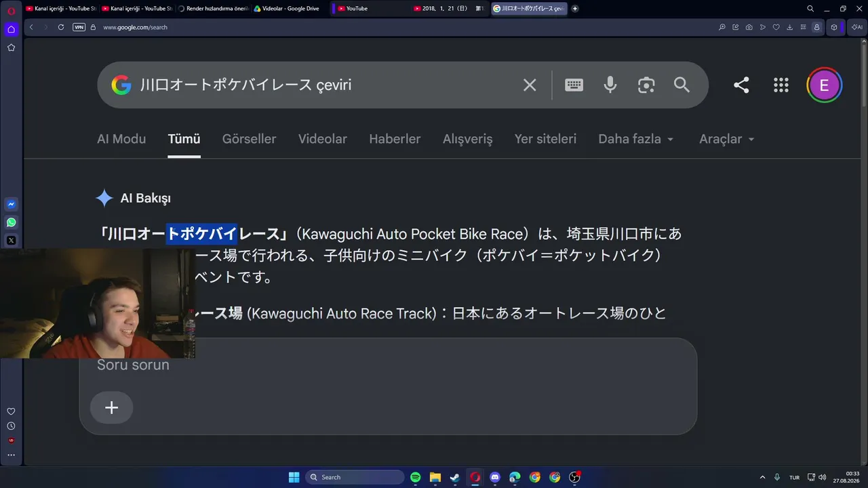Reload the current page

pos(61,27)
